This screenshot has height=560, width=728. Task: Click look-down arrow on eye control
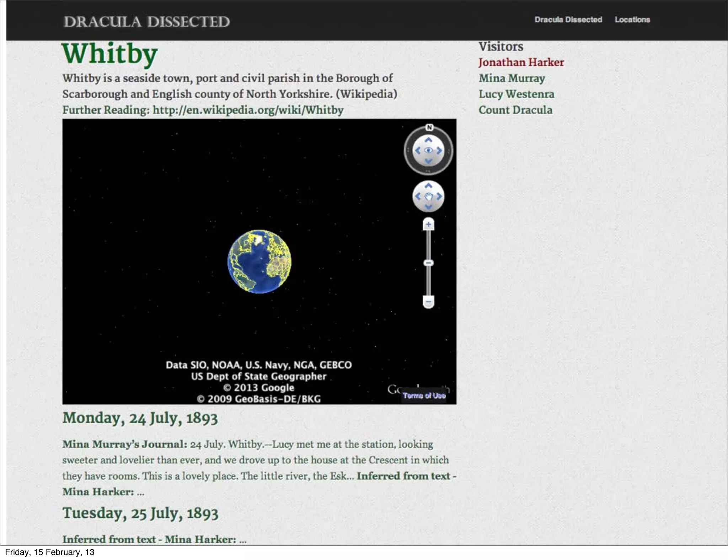(429, 161)
